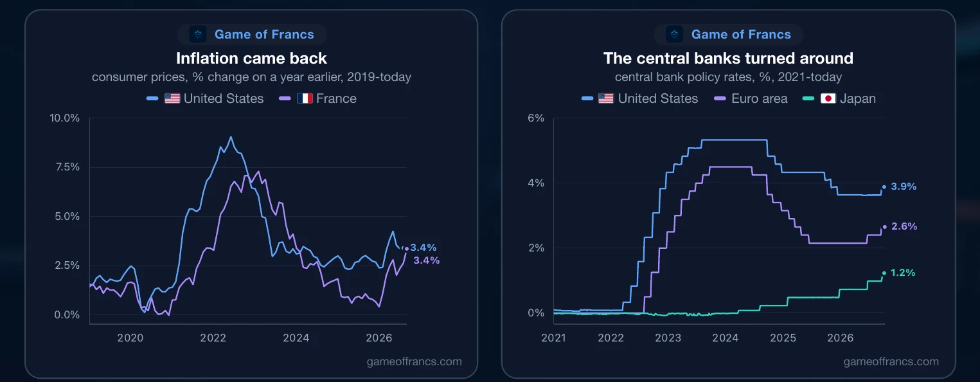Click the 2.6% Euro area rate endpoint
The height and width of the screenshot is (382, 980).
[884, 226]
